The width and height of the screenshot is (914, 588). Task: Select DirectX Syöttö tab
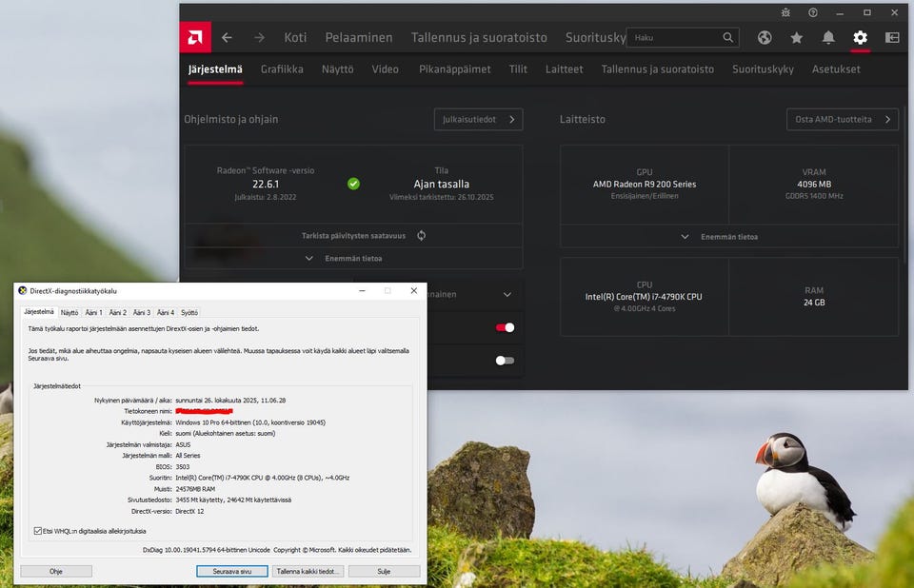(x=189, y=312)
